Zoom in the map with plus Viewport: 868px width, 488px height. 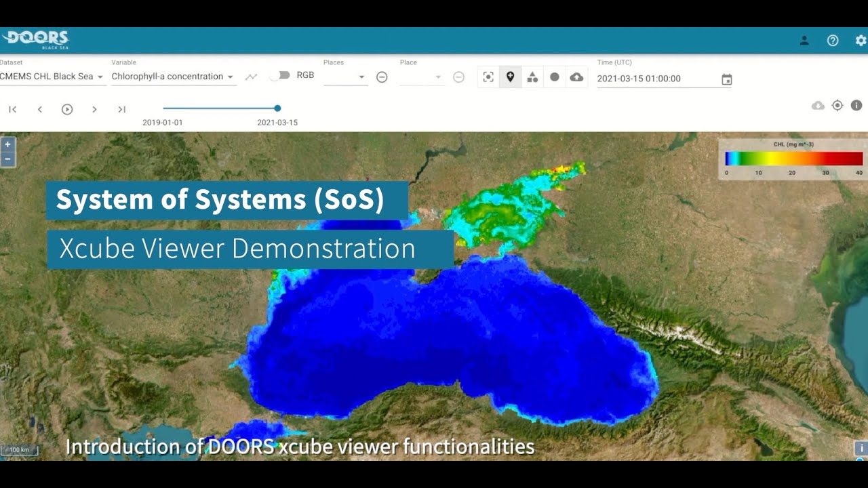pyautogui.click(x=7, y=144)
